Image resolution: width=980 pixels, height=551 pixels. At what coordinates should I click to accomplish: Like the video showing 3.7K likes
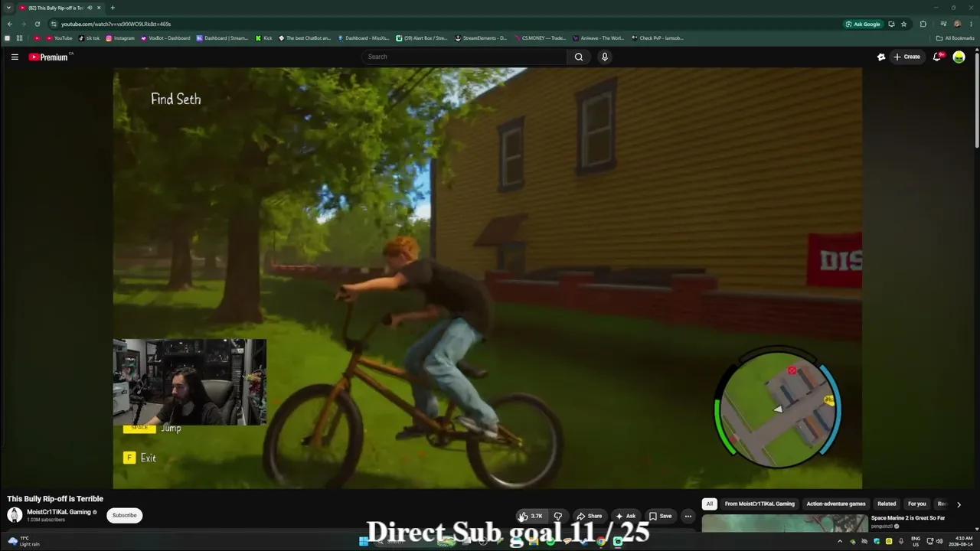point(530,516)
